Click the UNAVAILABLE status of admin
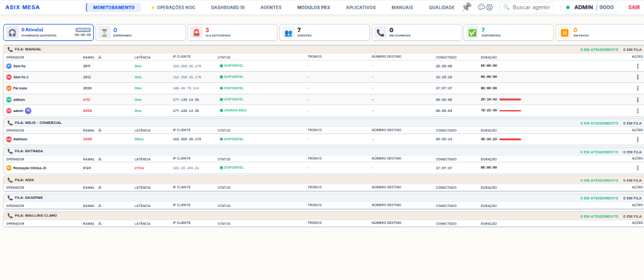The width and height of the screenshot is (644, 280). [x=233, y=111]
